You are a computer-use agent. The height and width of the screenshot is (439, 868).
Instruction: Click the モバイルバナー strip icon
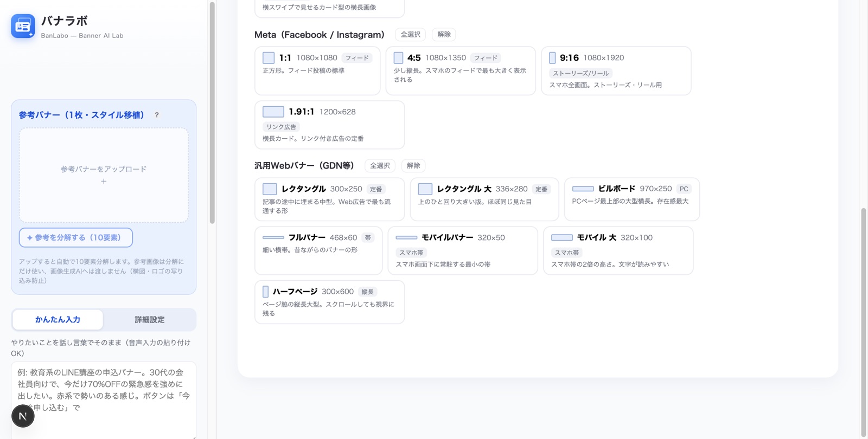[406, 237]
